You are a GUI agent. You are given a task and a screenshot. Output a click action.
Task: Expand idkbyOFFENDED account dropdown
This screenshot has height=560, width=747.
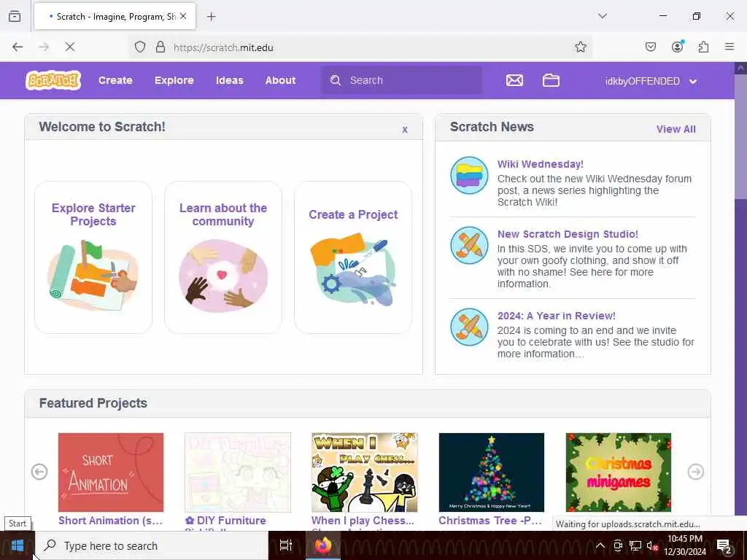651,81
